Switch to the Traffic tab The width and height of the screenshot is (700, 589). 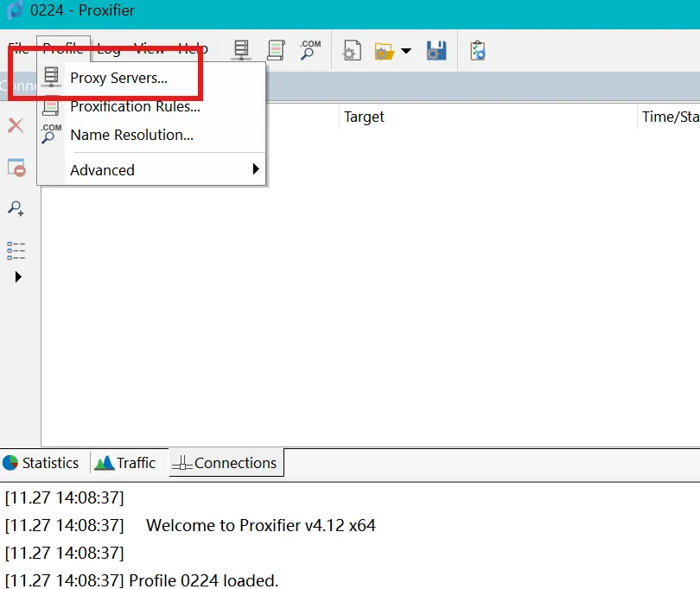pos(125,463)
